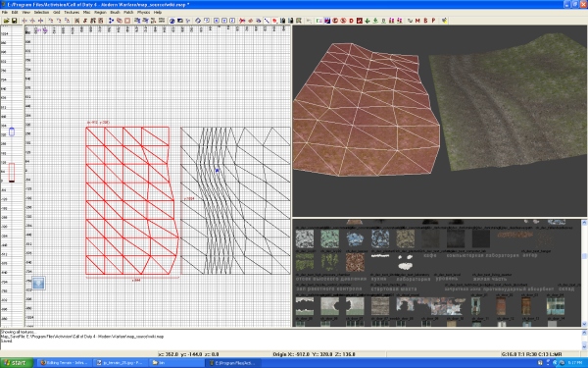Image resolution: width=588 pixels, height=368 pixels.
Task: Click the squiggle icon left of M
Action: click(x=410, y=21)
